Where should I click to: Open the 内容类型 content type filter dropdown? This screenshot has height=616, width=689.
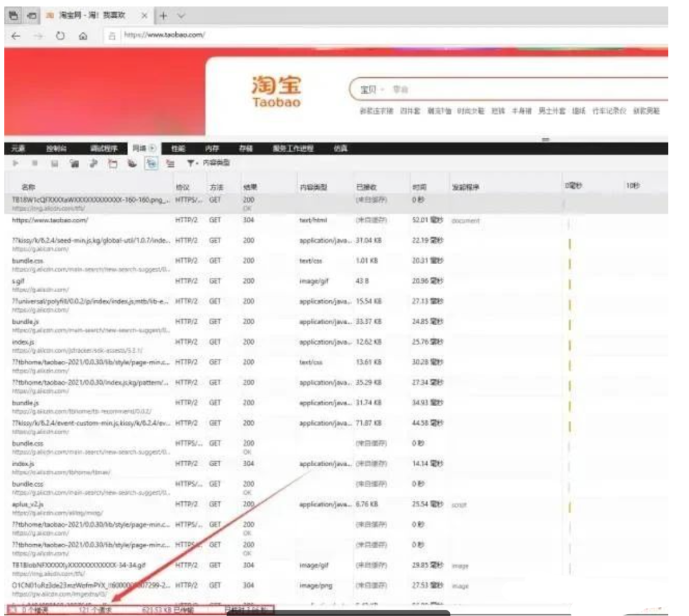click(x=208, y=163)
